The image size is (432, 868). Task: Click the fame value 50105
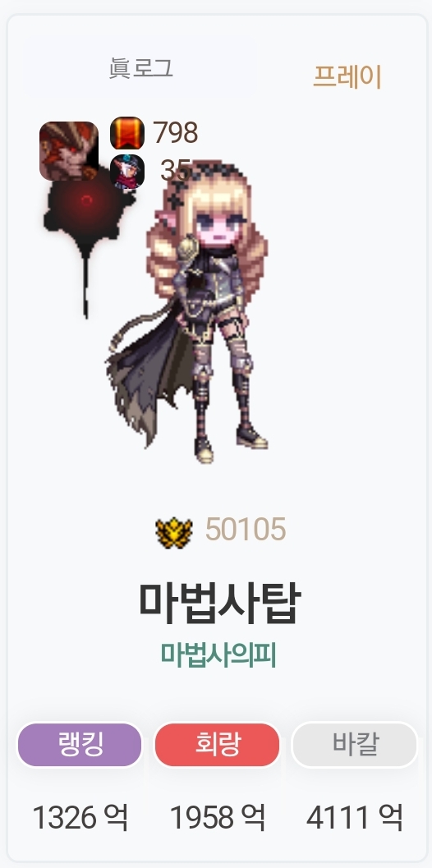pos(246,529)
